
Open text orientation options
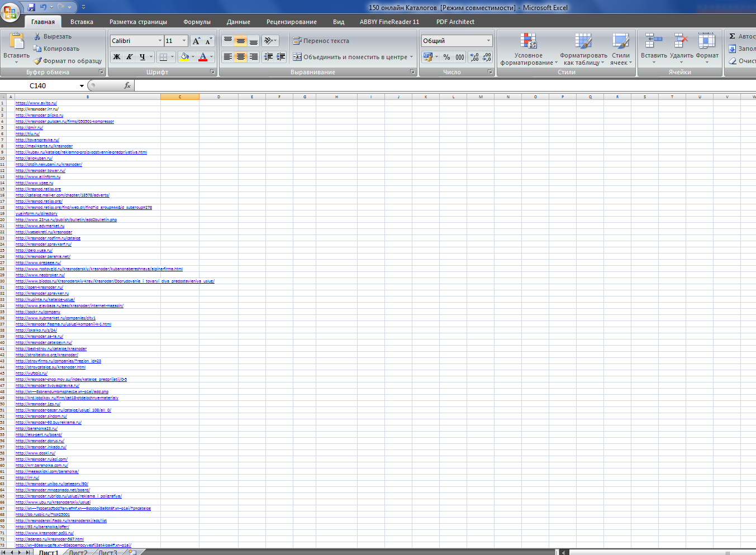[270, 41]
